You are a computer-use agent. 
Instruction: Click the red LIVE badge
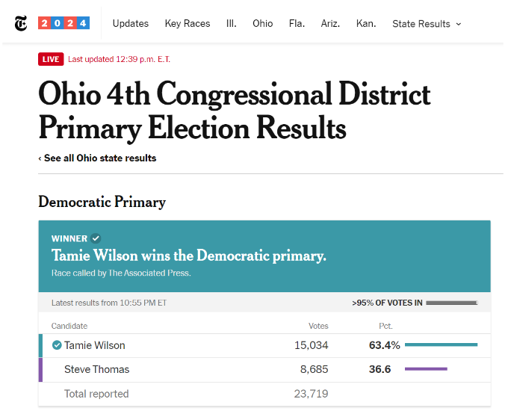click(x=51, y=59)
